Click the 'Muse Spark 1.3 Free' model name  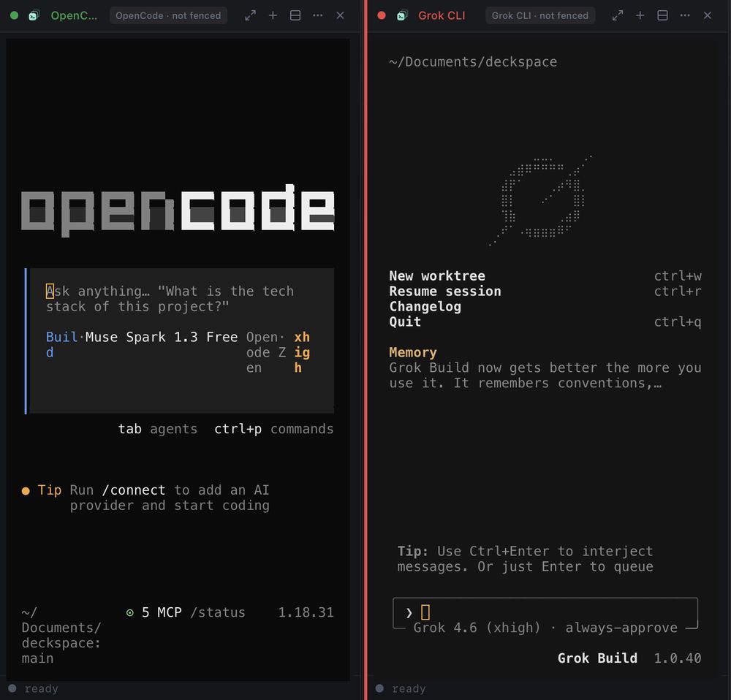click(162, 337)
